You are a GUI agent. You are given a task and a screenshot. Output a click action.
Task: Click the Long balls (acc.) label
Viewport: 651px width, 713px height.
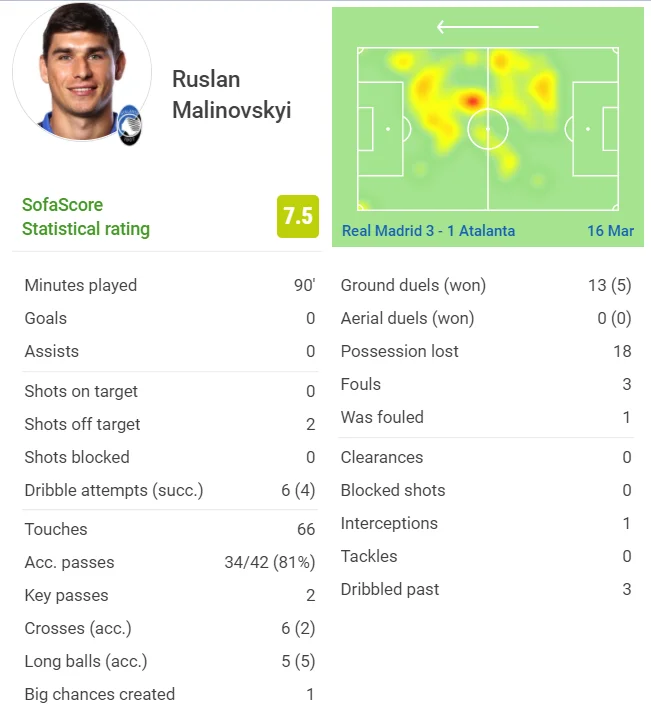tap(86, 661)
